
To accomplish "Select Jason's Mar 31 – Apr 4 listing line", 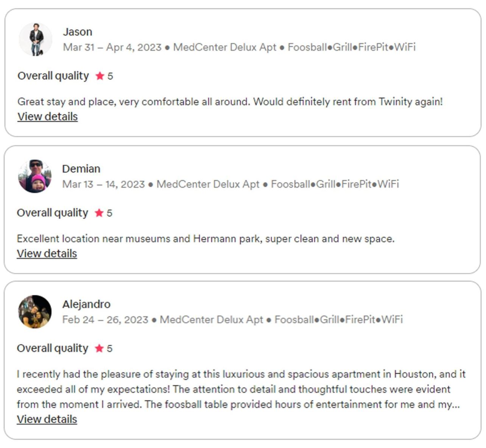I will pos(239,47).
